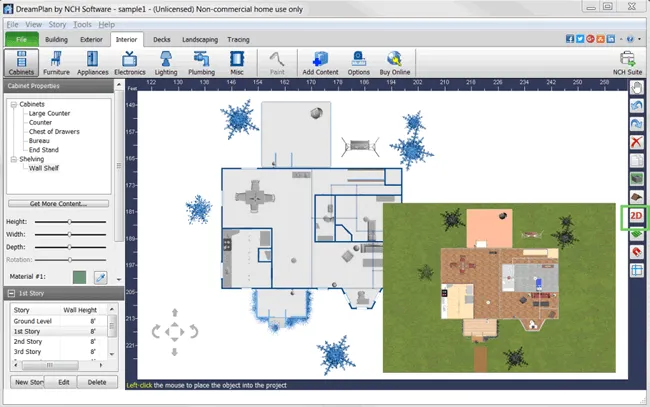Switch to the Exterior tab
The image size is (650, 407).
pyautogui.click(x=91, y=39)
